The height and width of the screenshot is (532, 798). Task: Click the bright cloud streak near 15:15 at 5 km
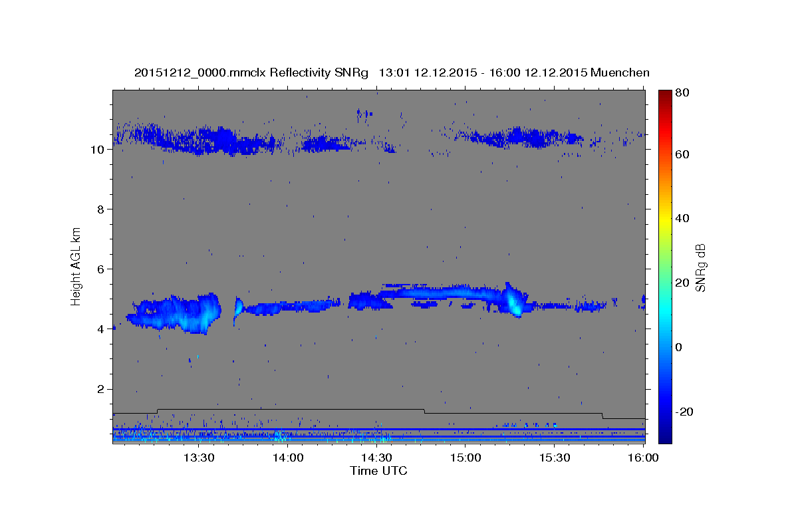513,301
